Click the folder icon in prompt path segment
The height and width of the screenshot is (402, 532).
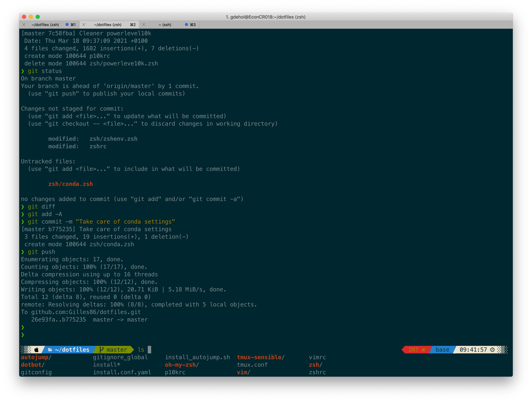[x=50, y=350]
